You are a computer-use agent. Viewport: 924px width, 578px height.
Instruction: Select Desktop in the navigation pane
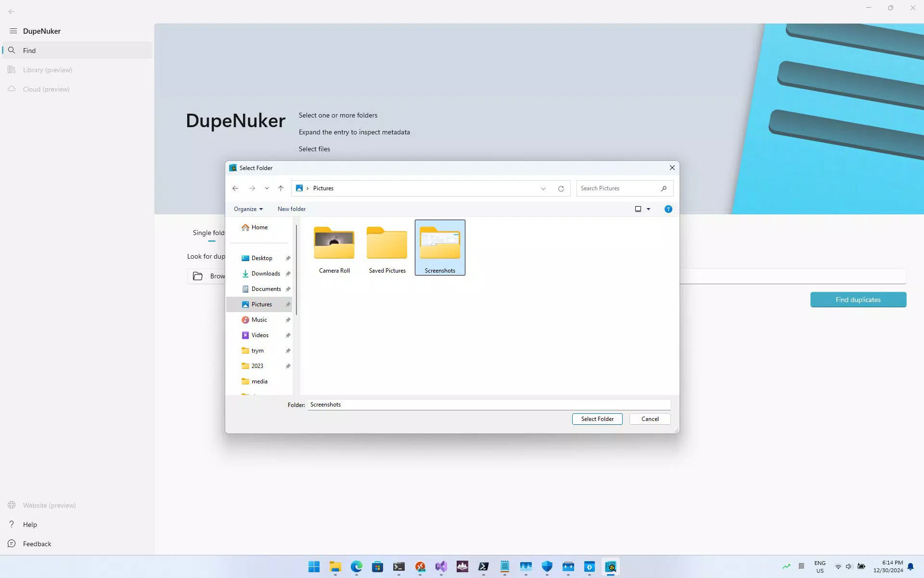pos(260,258)
